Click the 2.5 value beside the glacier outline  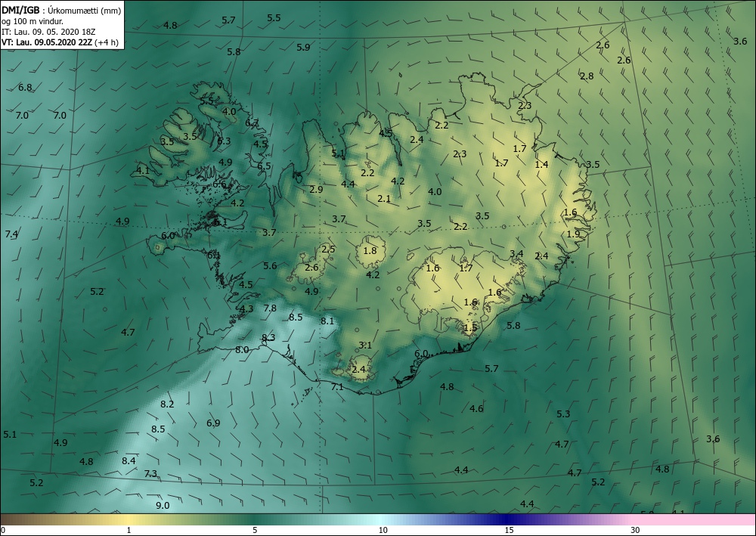[x=328, y=249]
